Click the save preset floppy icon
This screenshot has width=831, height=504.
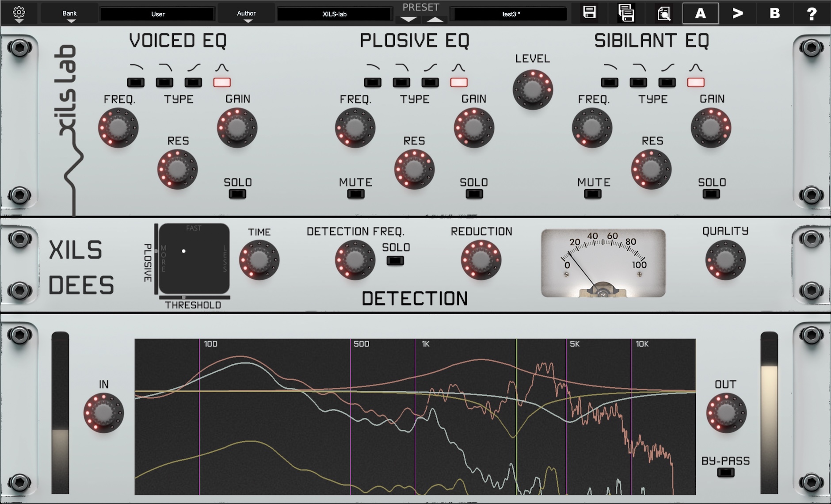tap(589, 12)
